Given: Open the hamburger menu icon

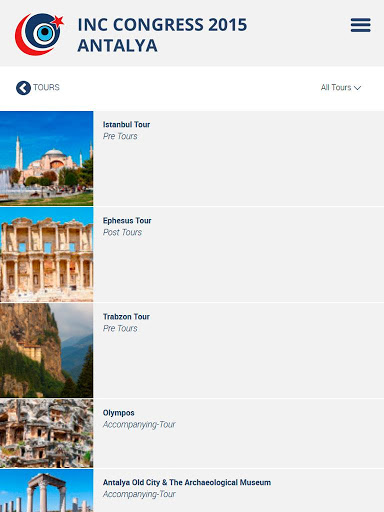Looking at the screenshot, I should (x=360, y=25).
